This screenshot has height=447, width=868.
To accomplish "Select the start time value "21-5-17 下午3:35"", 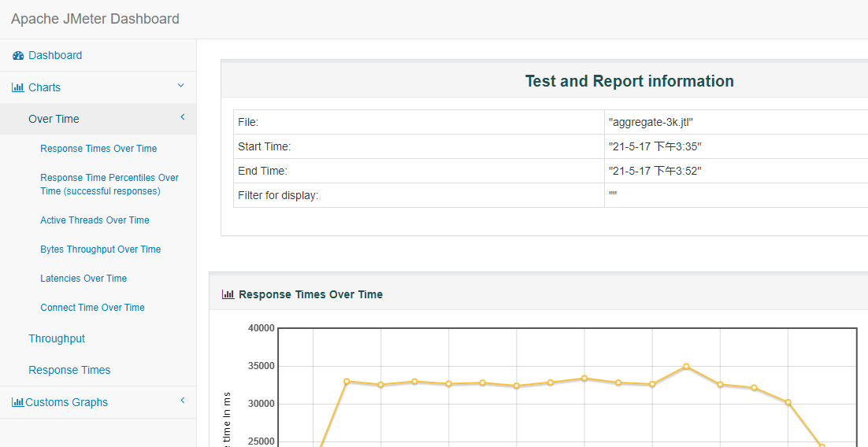I will coord(655,146).
